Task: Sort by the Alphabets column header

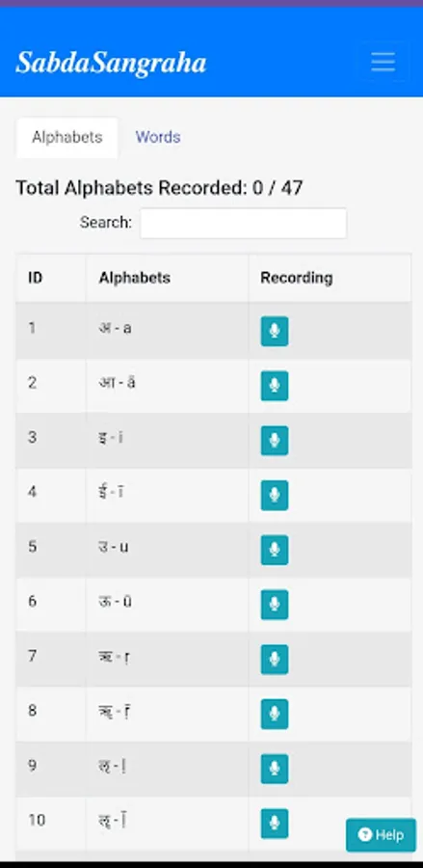Action: click(x=167, y=278)
